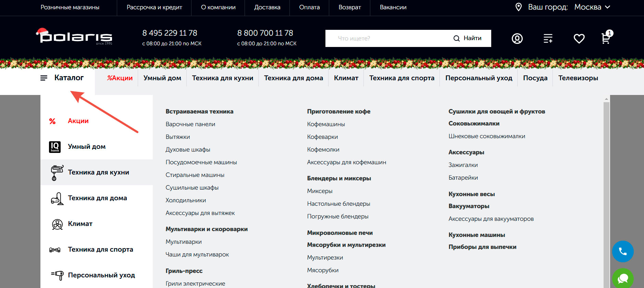Click the Polaris logo

click(74, 36)
